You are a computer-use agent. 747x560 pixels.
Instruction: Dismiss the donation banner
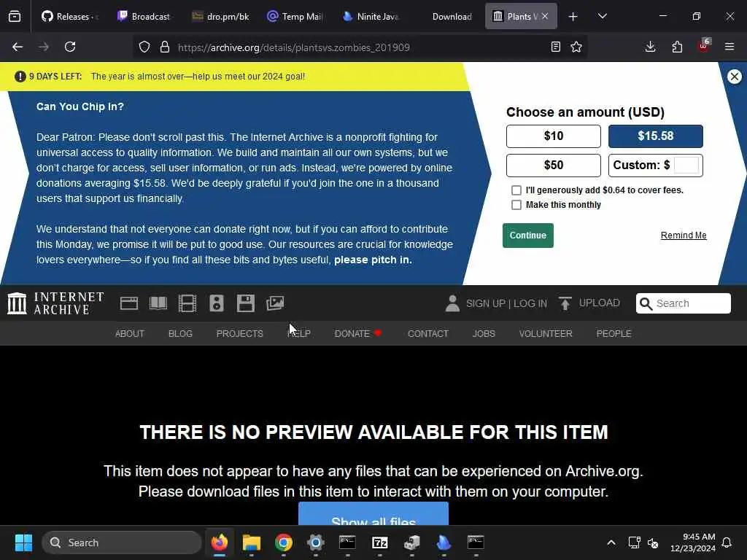click(734, 76)
